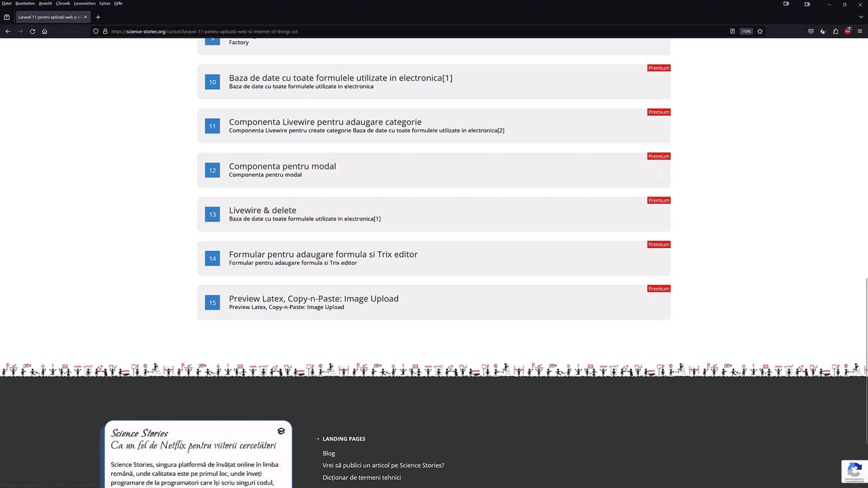
Task: Show site security padlock info
Action: click(105, 31)
